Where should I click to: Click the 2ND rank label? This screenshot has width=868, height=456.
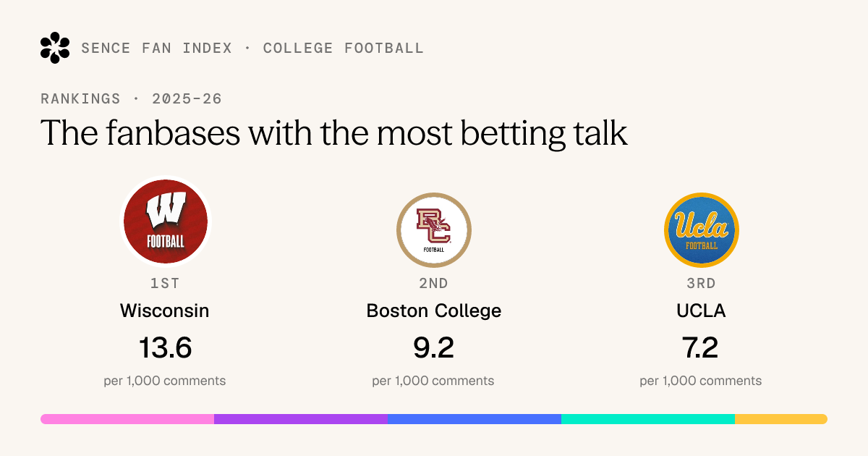tap(433, 284)
